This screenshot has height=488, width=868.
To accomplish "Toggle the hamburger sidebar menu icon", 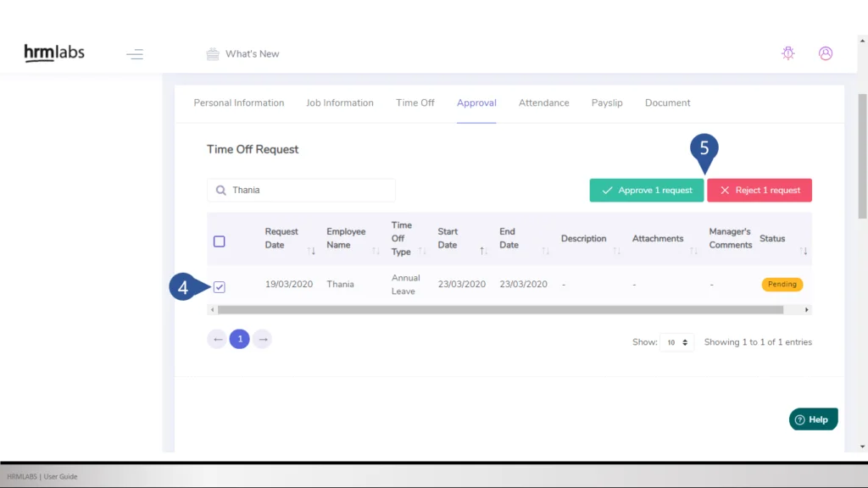I will click(x=135, y=54).
